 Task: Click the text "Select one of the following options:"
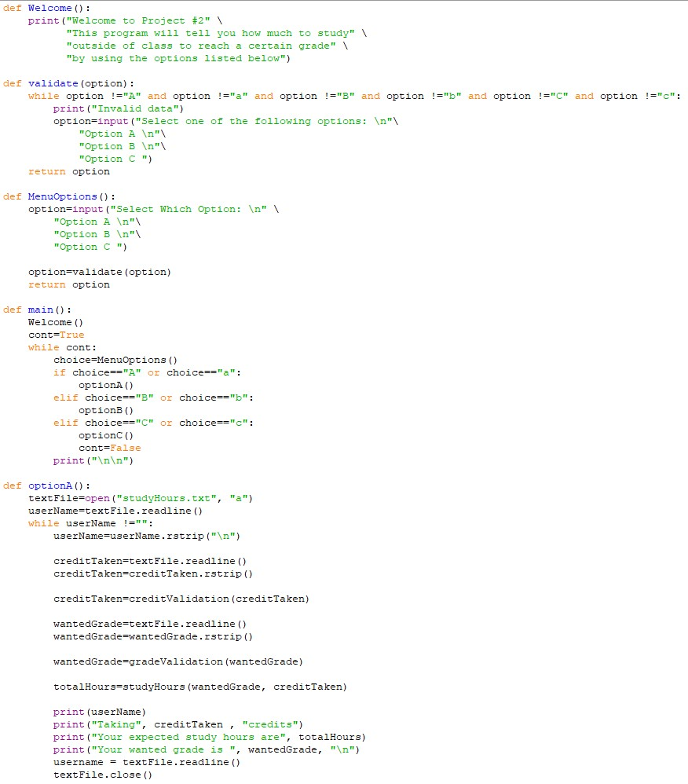tap(254, 121)
